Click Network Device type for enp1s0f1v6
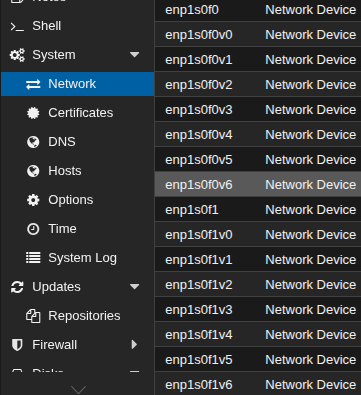Screen dimensions: 361x395 coord(311,385)
